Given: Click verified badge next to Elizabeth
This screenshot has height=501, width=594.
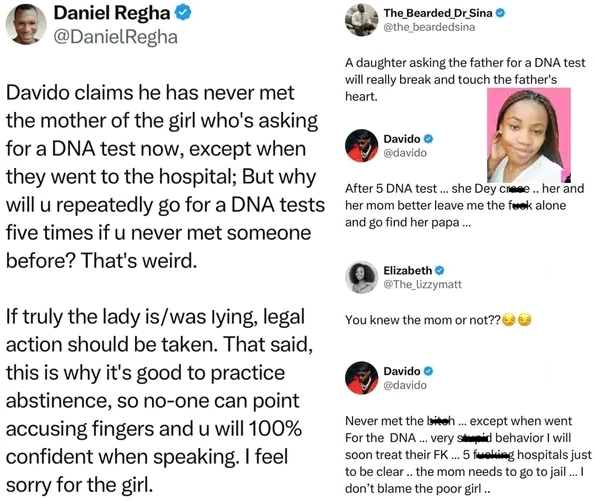Looking at the screenshot, I should (x=439, y=270).
